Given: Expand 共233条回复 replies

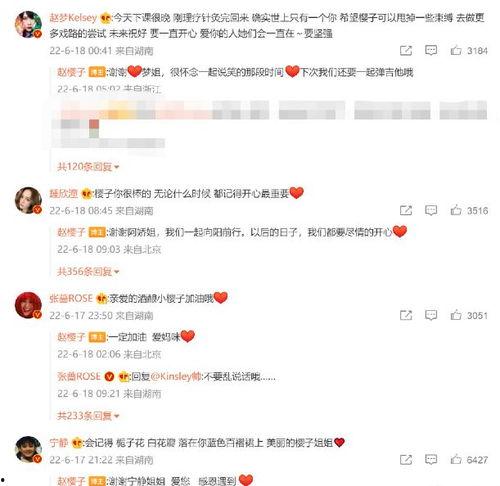Looking at the screenshot, I should (88, 416).
